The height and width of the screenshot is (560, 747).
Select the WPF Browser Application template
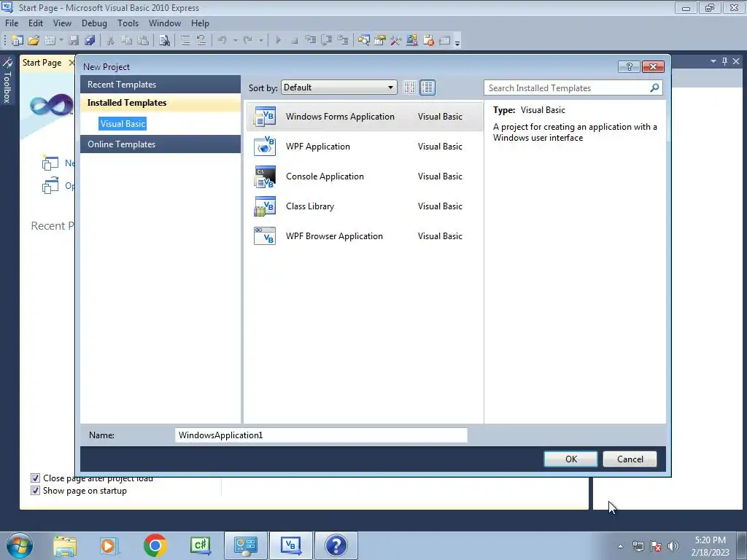click(x=365, y=236)
